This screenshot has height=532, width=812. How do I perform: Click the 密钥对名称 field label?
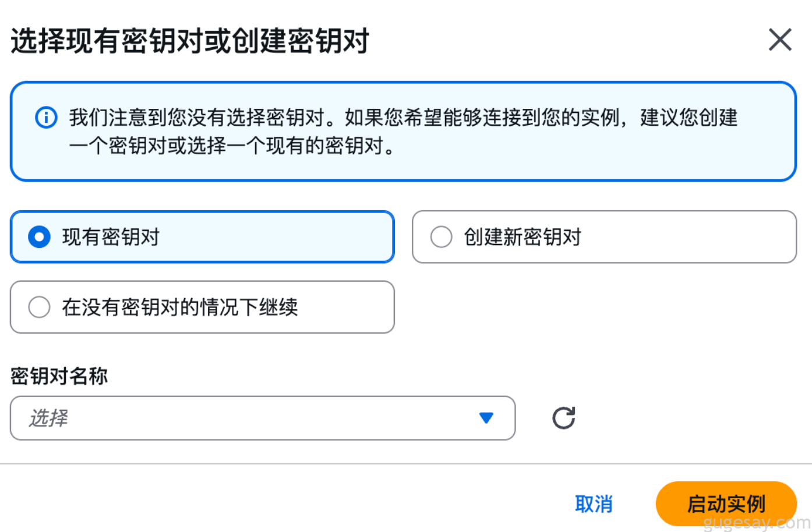click(x=59, y=376)
